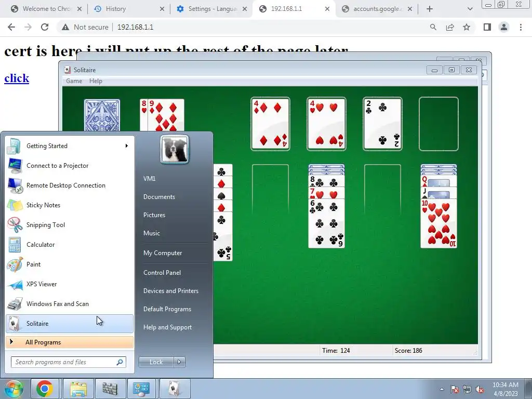Open the Windows Fax and Scan icon
This screenshot has width=532, height=399.
(14, 303)
